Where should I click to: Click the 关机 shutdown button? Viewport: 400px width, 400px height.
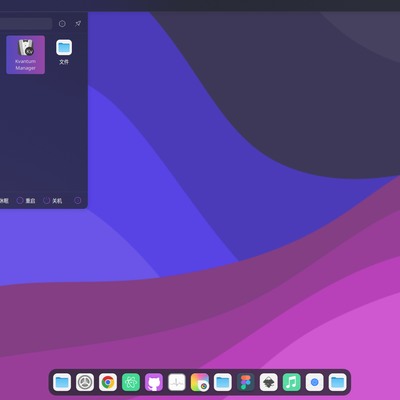[x=53, y=200]
